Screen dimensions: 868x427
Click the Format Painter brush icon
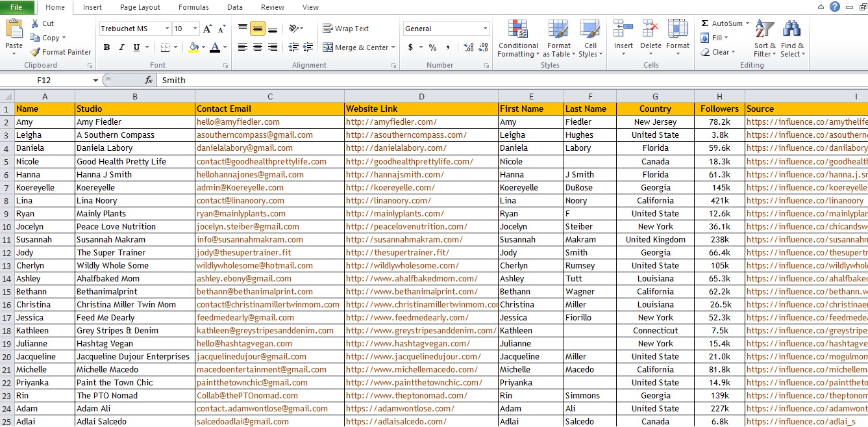tap(35, 52)
